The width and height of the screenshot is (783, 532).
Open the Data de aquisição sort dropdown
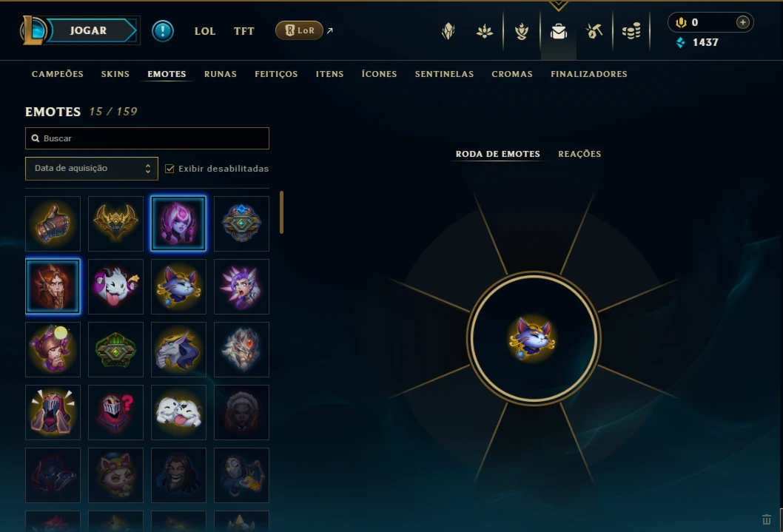[91, 169]
